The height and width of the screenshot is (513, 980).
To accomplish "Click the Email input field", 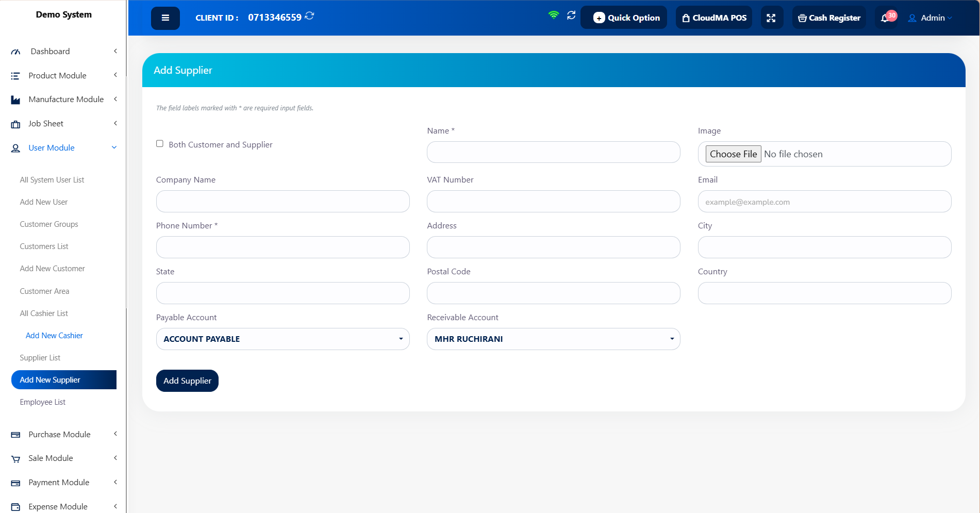I will click(x=825, y=201).
